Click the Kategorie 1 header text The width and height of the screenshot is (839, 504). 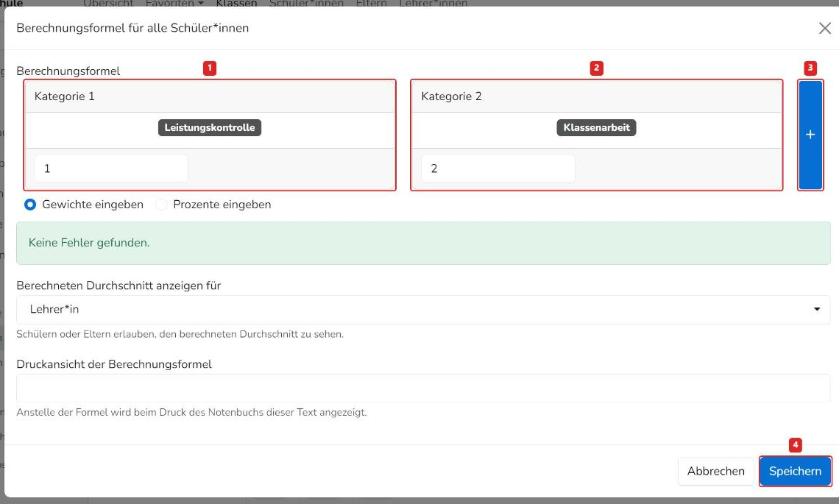pos(64,96)
